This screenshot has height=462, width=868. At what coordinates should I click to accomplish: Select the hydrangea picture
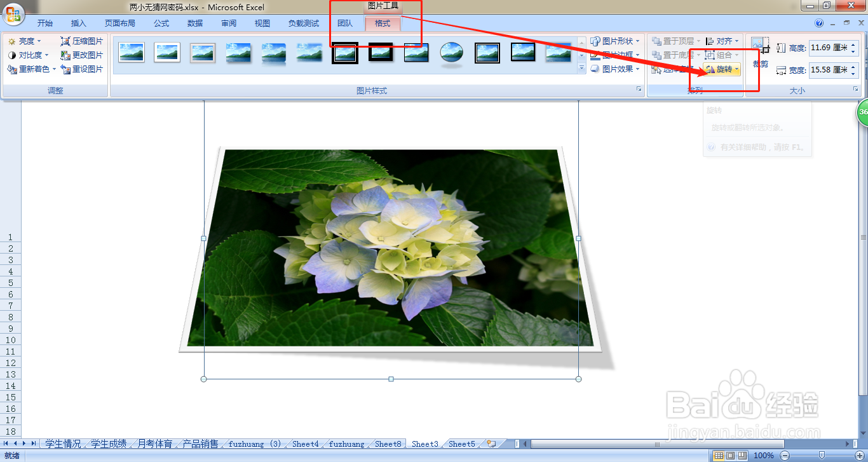coord(390,249)
